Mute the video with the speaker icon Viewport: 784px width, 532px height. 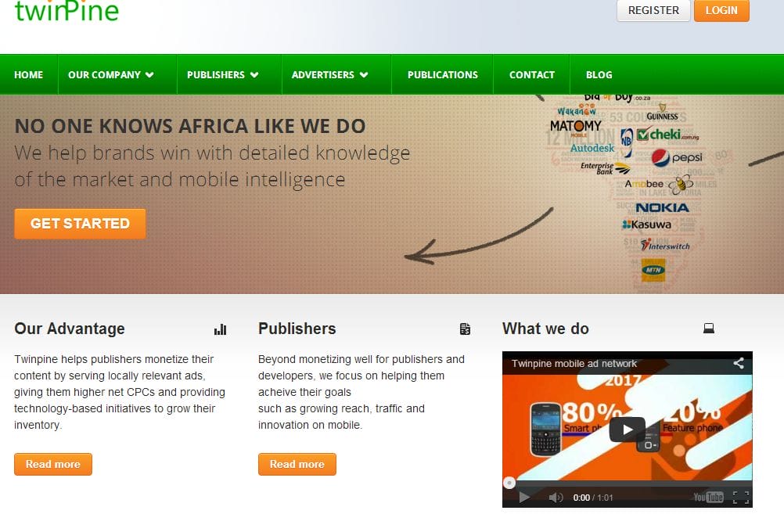coord(556,498)
